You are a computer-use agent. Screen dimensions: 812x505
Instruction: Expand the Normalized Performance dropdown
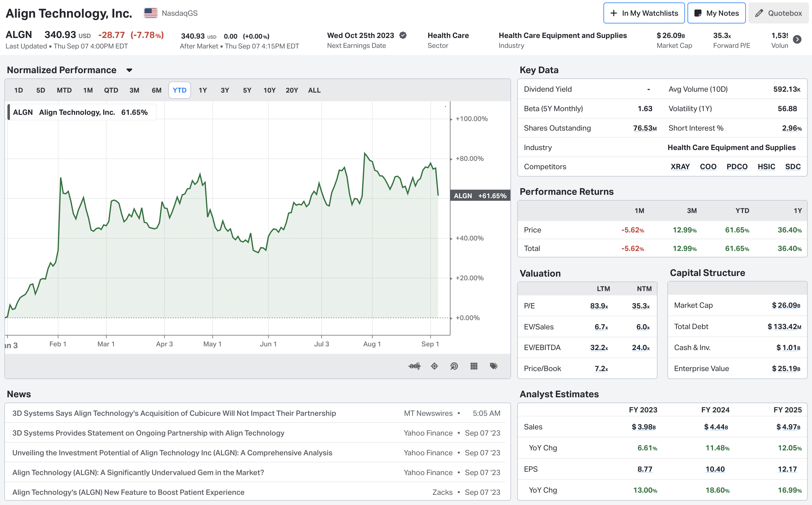129,70
